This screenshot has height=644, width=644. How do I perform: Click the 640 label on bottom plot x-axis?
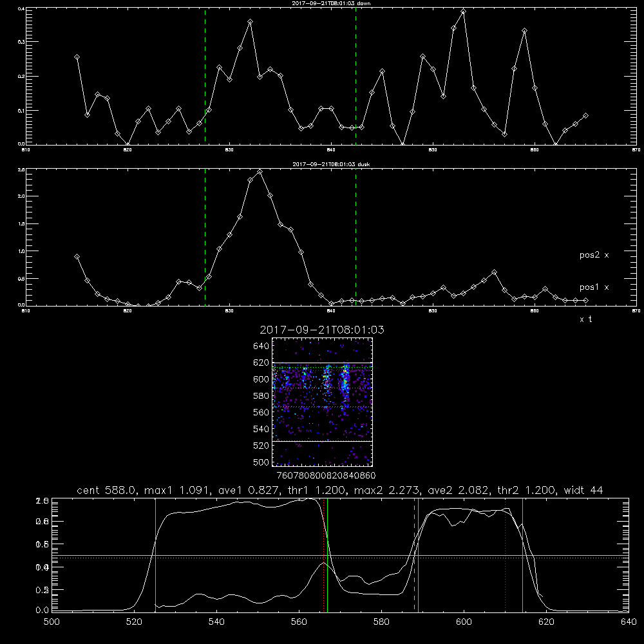pos(629,622)
